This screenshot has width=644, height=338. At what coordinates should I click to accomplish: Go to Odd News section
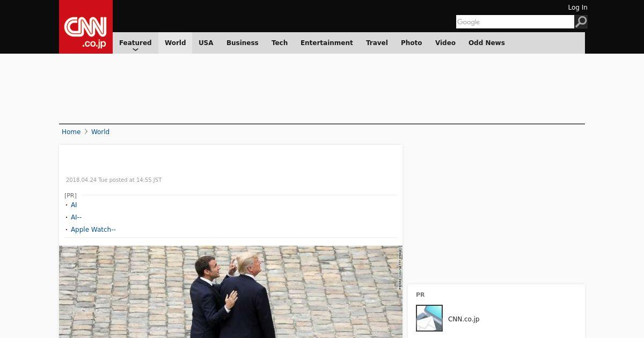pyautogui.click(x=487, y=43)
